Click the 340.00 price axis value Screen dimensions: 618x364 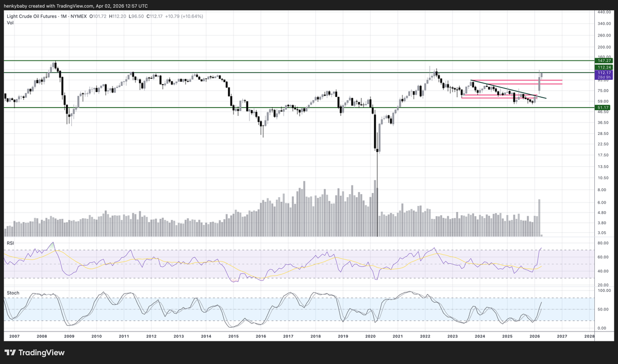point(604,24)
